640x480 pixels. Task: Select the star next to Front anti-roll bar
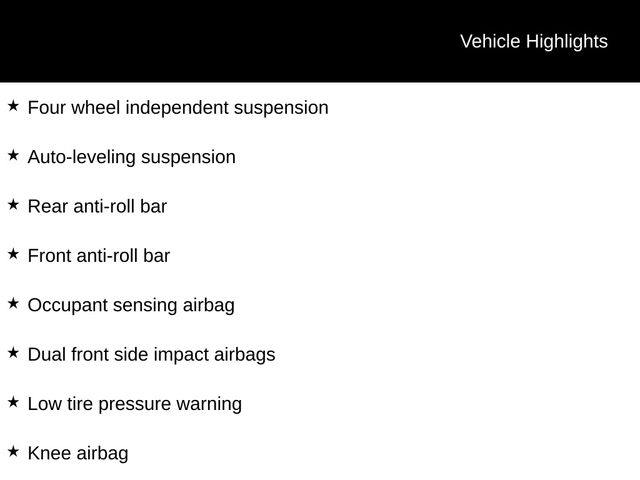(13, 254)
